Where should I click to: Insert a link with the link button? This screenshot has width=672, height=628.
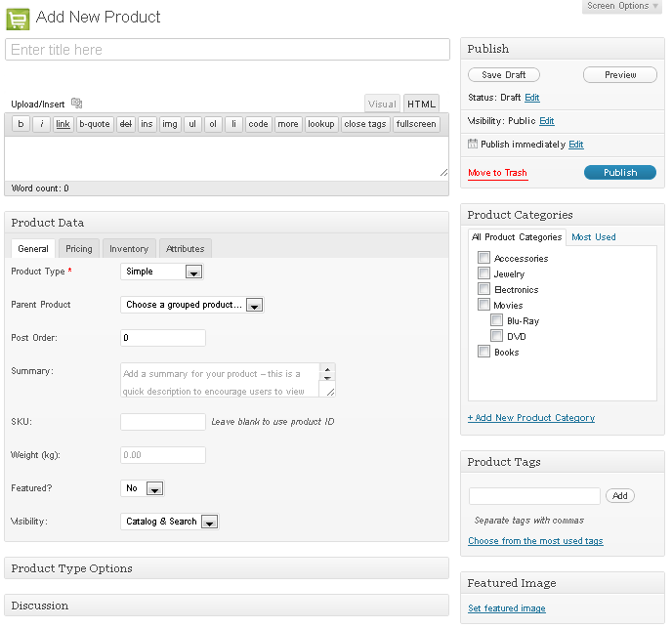tap(63, 124)
